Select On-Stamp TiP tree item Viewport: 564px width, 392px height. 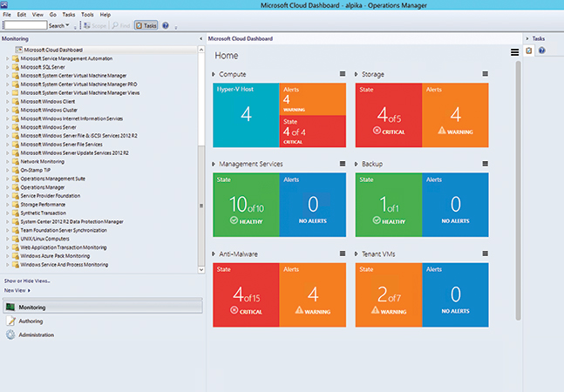click(x=36, y=171)
